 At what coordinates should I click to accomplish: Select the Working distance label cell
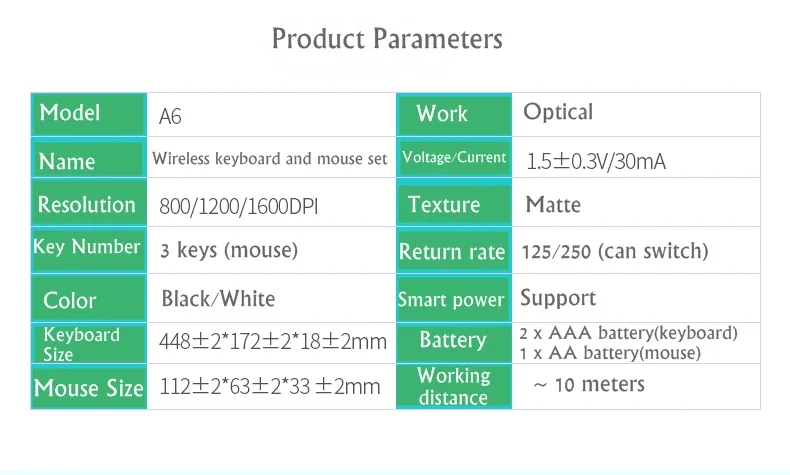coord(454,386)
